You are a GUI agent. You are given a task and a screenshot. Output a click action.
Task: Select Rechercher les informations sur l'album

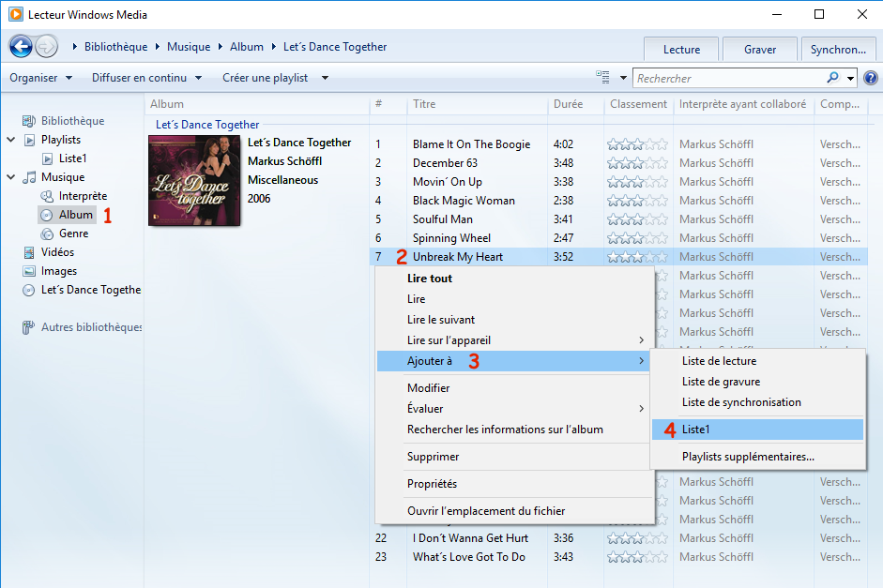(x=505, y=430)
